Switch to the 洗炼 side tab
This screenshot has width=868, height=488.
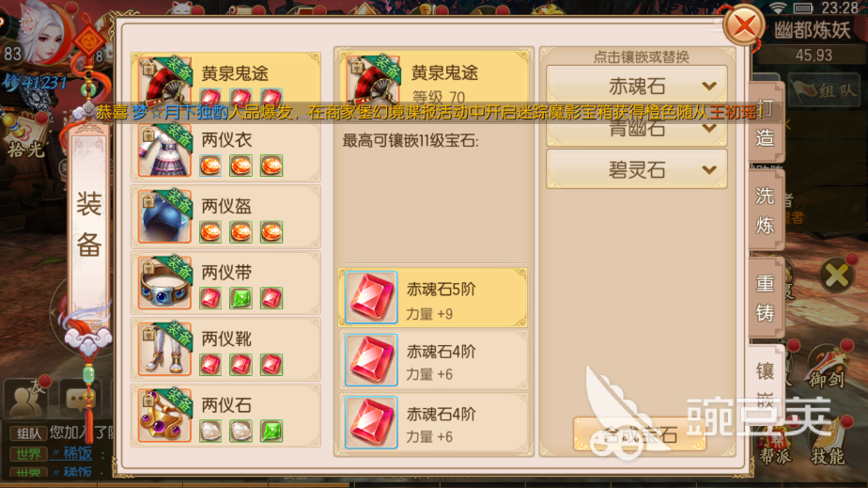click(765, 211)
